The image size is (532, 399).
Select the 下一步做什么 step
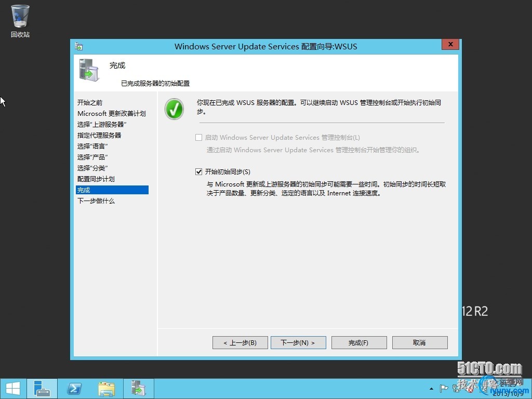pos(96,201)
